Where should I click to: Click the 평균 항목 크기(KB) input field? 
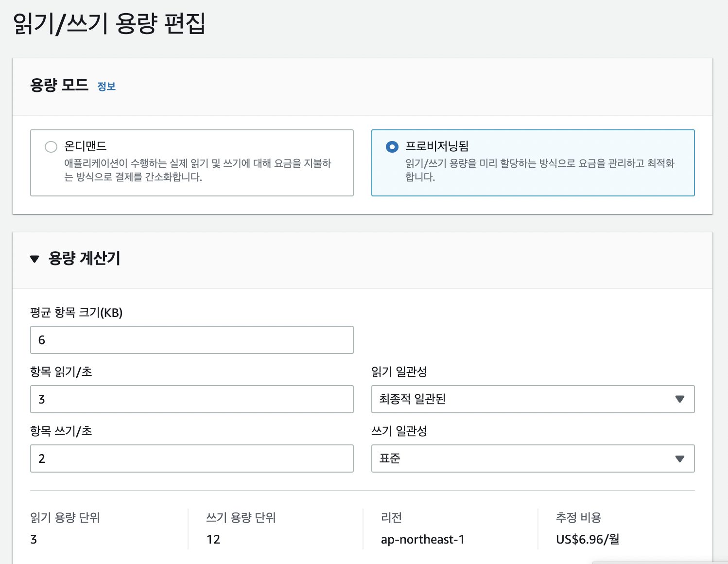click(x=192, y=340)
